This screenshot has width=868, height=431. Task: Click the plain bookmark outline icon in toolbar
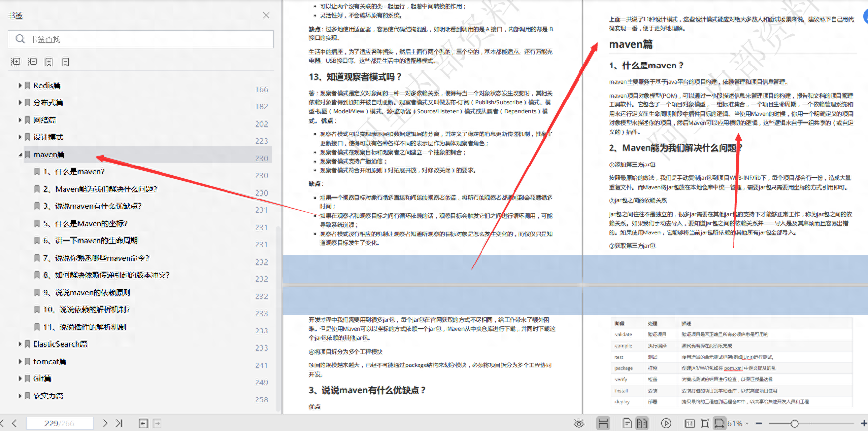[65, 62]
